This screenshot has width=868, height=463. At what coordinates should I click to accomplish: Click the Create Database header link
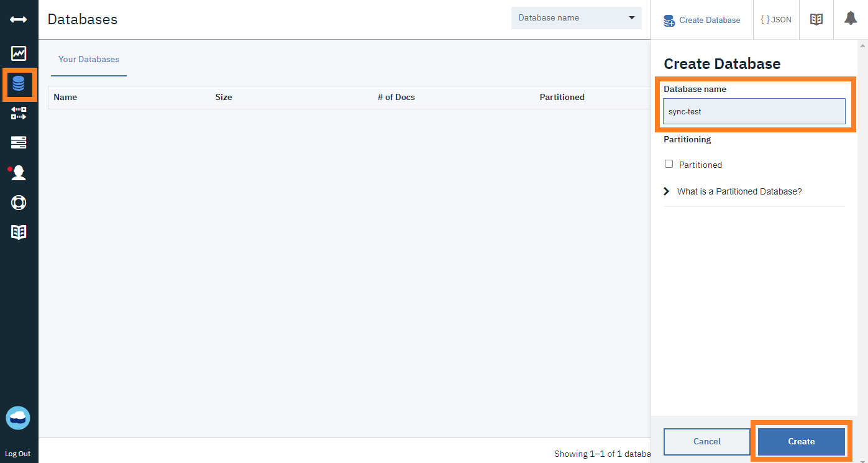point(702,20)
